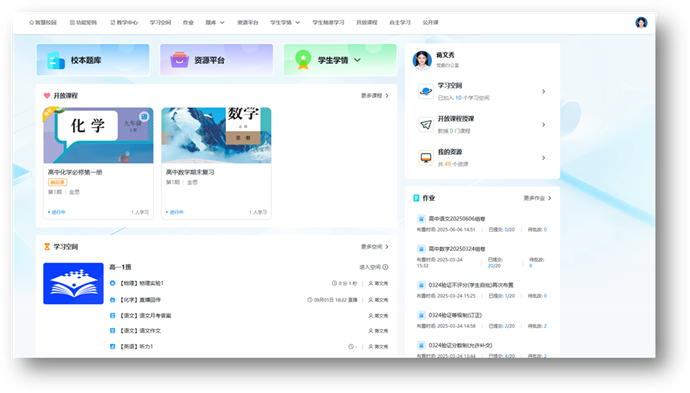Click the 智慧校园 home icon
This screenshot has height=393, width=690.
31,22
